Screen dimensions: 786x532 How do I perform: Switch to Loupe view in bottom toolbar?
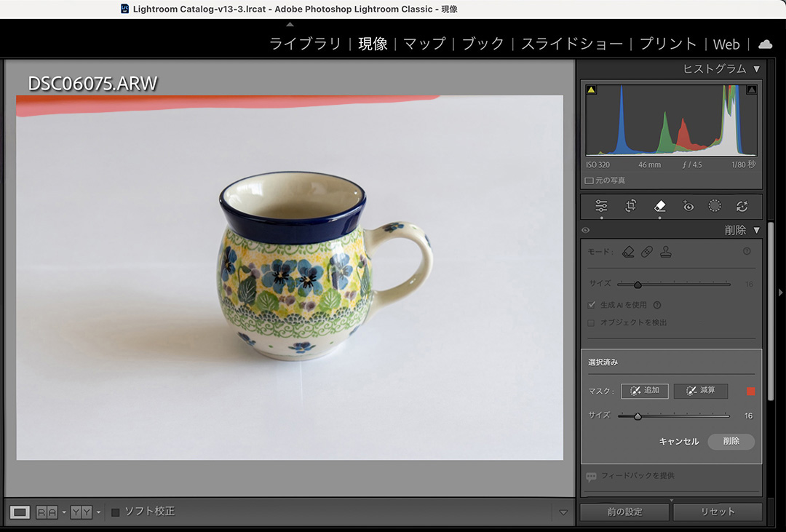(x=20, y=512)
